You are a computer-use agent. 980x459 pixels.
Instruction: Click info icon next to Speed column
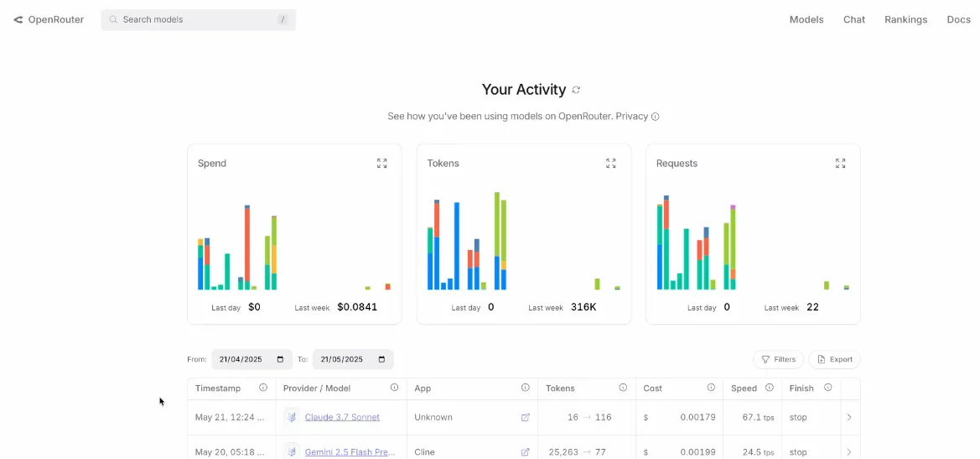click(770, 388)
